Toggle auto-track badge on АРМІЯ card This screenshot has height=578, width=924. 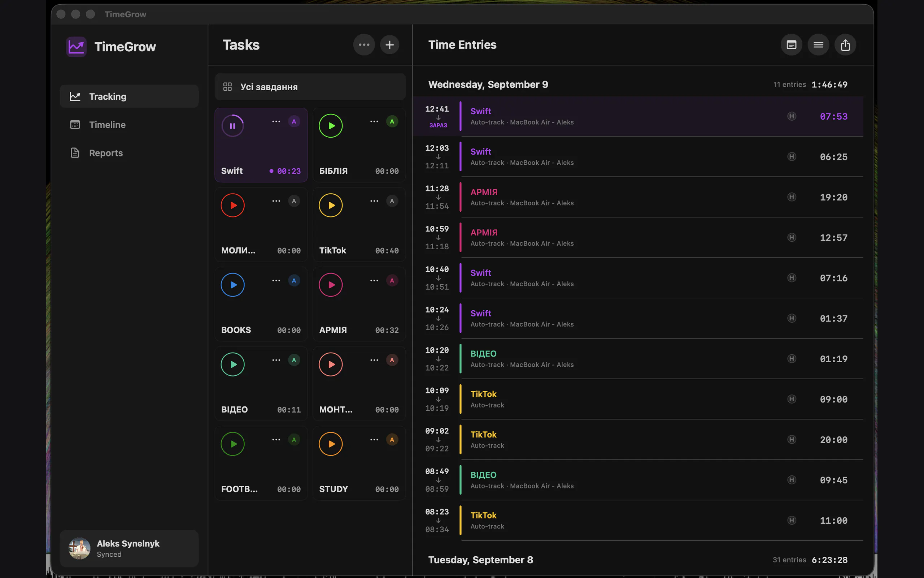[392, 281]
